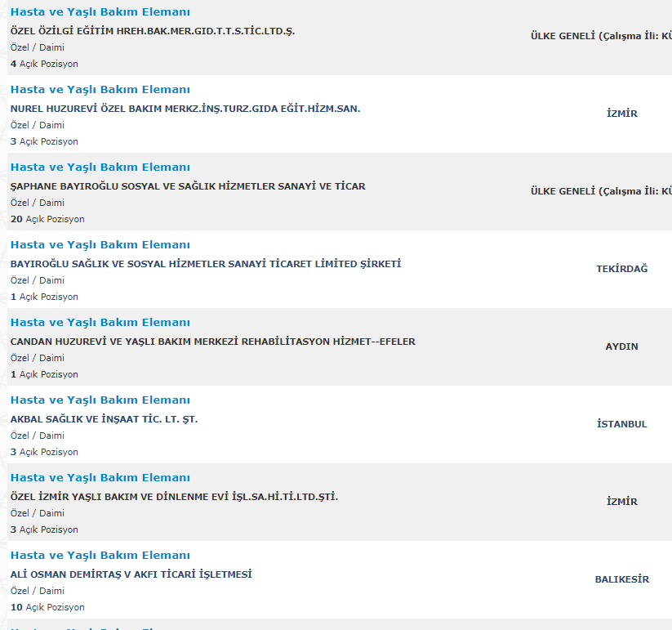This screenshot has width=672, height=630.
Task: Click the CANDAN HUZUREVİ VE YAŞLI BAKIM company name
Action: pos(212,342)
